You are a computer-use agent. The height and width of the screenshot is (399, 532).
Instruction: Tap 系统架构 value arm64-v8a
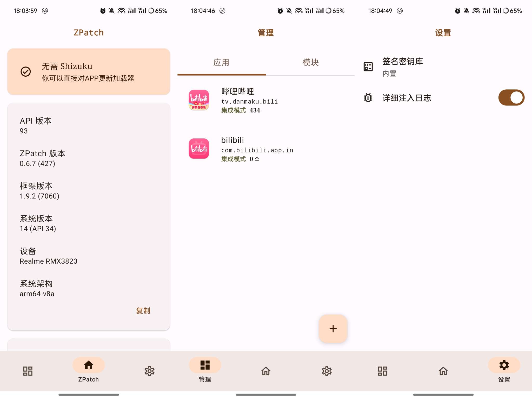pos(37,294)
